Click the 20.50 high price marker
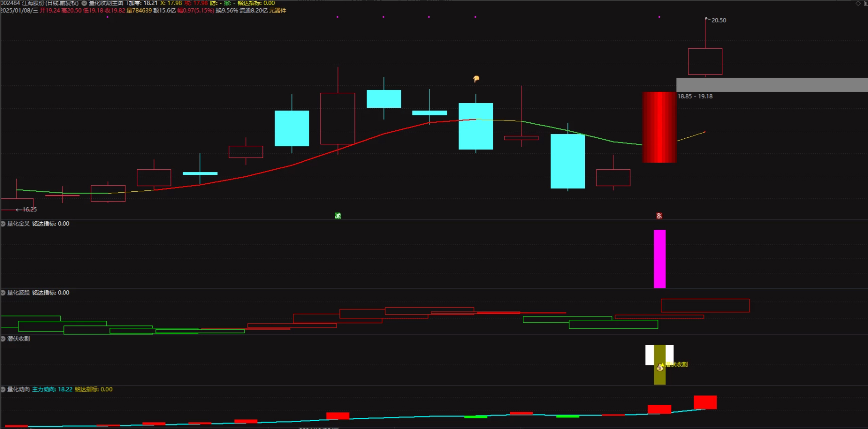868x429 pixels. (718, 20)
